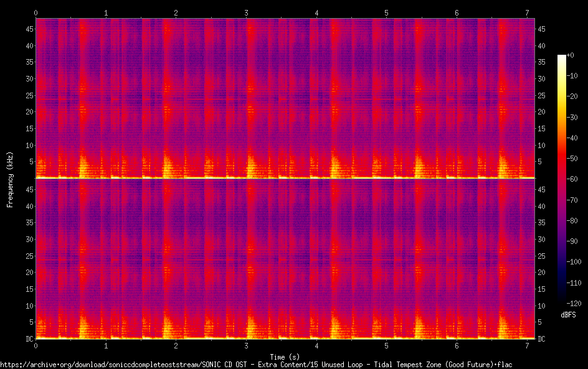Click the 35 kHz label on the lower right axis
588x369 pixels.
[x=542, y=223]
